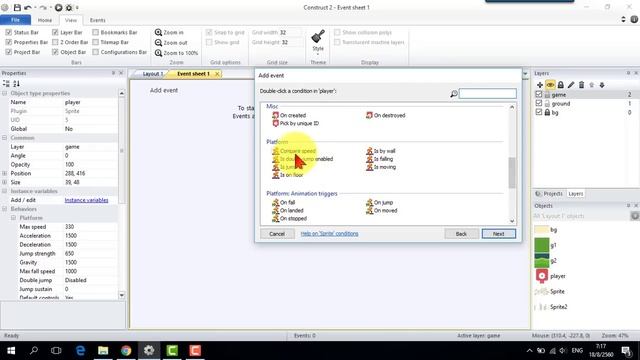Delete layer with trash icon
This screenshot has width=640, height=360.
pos(581,85)
